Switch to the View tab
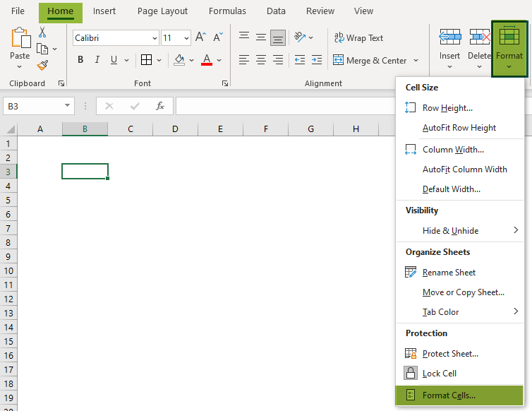Image resolution: width=532 pixels, height=411 pixels. 363,11
